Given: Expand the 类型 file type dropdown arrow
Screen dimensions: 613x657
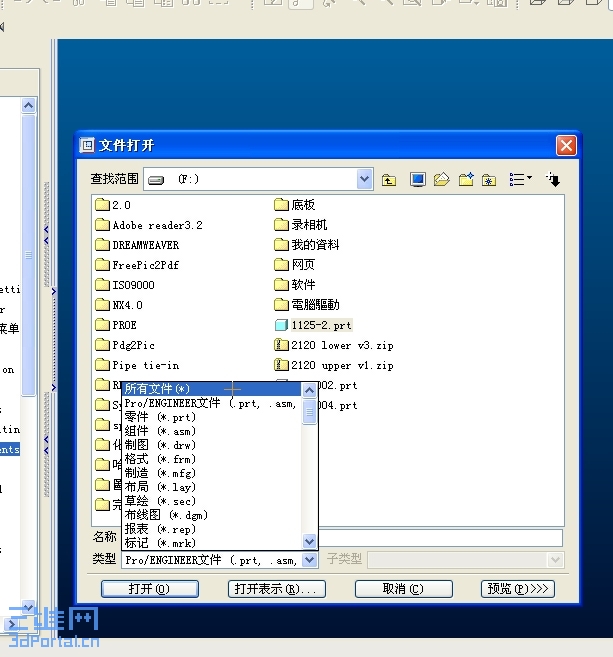Looking at the screenshot, I should point(309,560).
